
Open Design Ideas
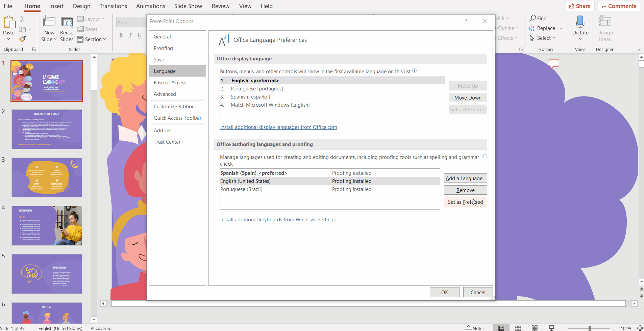coord(604,29)
